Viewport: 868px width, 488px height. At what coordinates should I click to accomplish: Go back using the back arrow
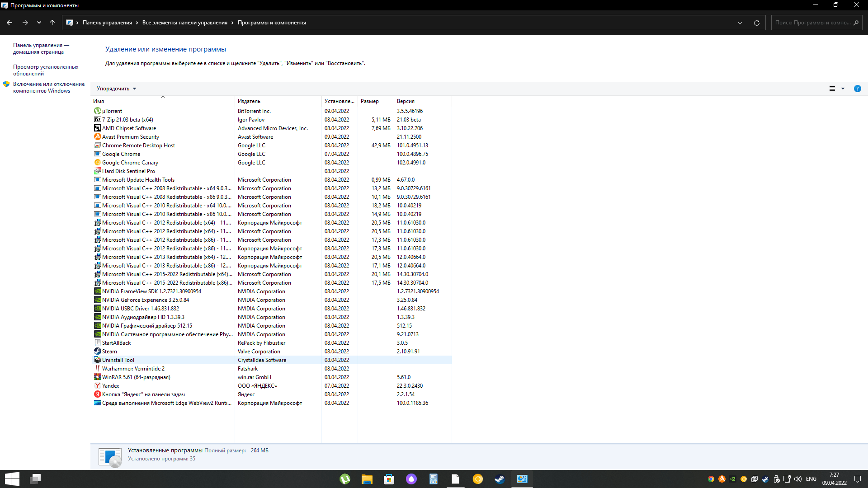click(x=9, y=23)
